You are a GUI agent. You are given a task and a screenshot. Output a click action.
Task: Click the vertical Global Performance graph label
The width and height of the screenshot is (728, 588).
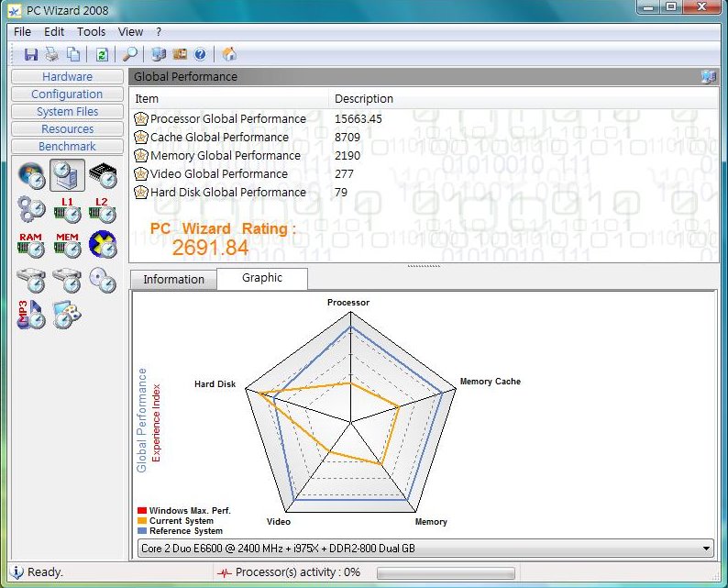point(141,420)
